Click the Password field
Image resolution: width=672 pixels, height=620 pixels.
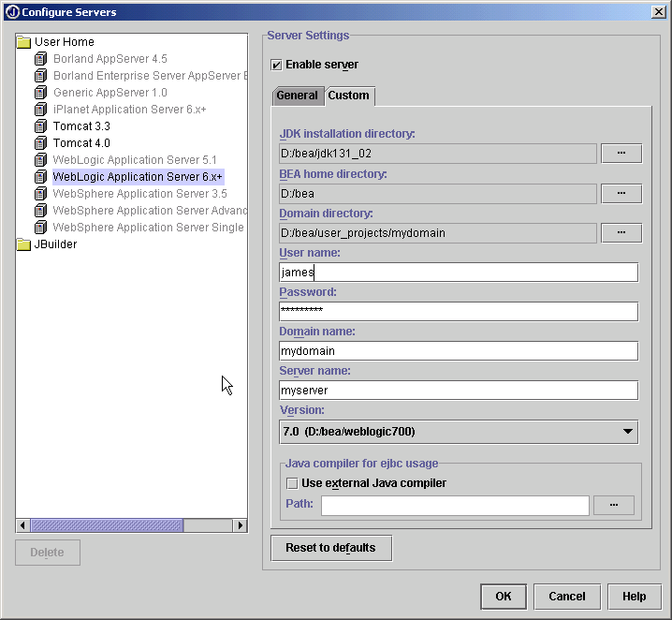pyautogui.click(x=459, y=312)
